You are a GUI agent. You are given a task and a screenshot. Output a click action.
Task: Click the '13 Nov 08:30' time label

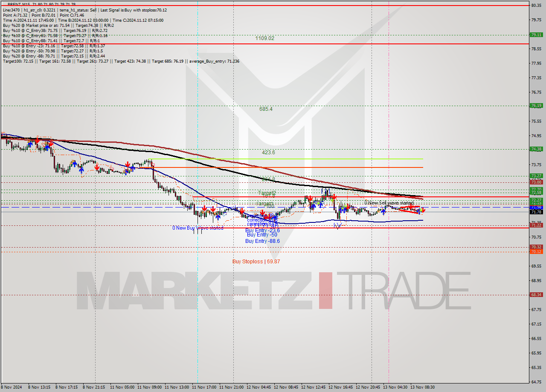422,387
